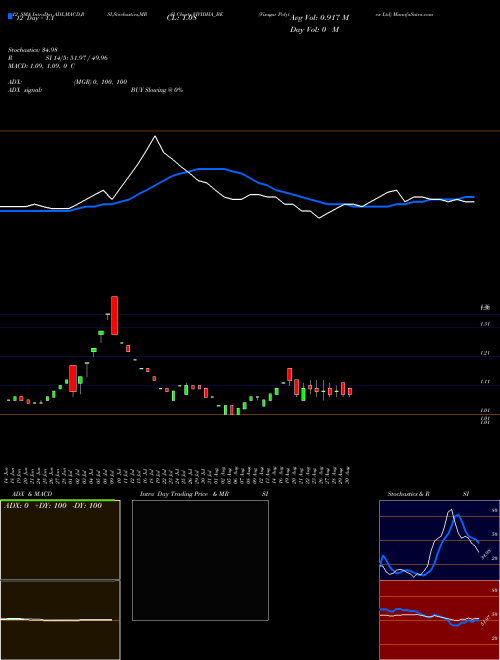Click the 34.98 value label on stochastics chart

[x=486, y=554]
